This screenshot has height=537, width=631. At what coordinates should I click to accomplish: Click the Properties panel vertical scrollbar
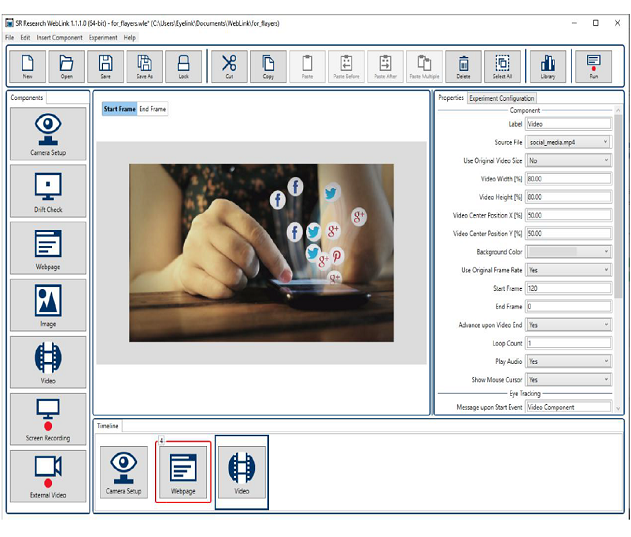coord(618,205)
